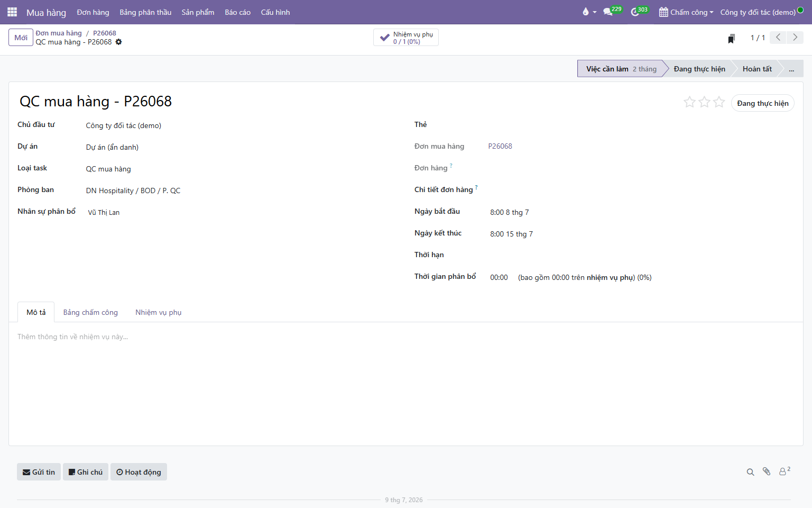Viewport: 812px width, 508px height.
Task: Click the bookmark icon beside the pager
Action: (x=731, y=38)
